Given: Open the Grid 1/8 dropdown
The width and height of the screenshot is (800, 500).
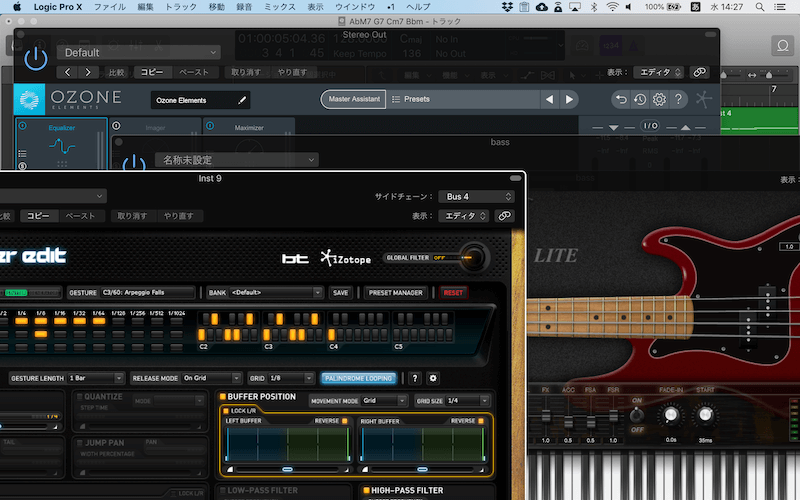Looking at the screenshot, I should 290,378.
